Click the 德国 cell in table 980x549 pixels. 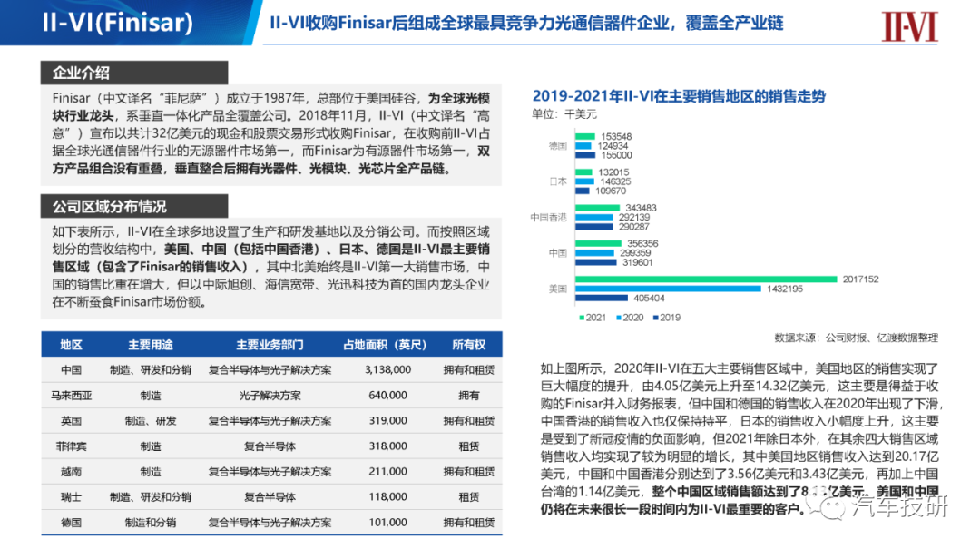pos(72,523)
